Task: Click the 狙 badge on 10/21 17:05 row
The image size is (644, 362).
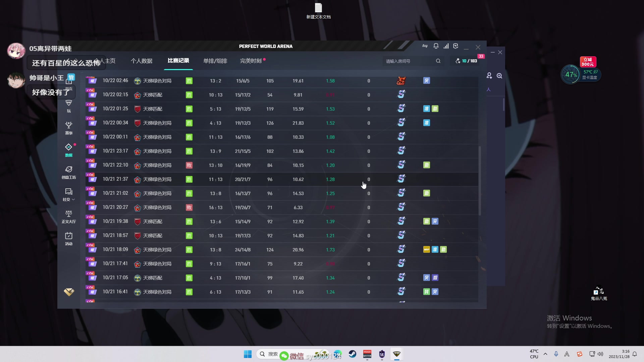Action: pos(435,278)
